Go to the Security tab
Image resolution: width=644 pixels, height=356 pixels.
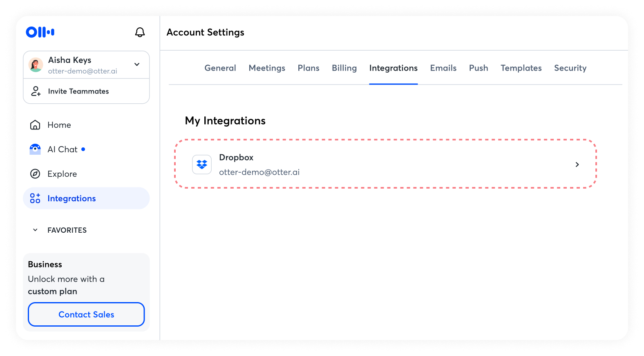(x=570, y=68)
